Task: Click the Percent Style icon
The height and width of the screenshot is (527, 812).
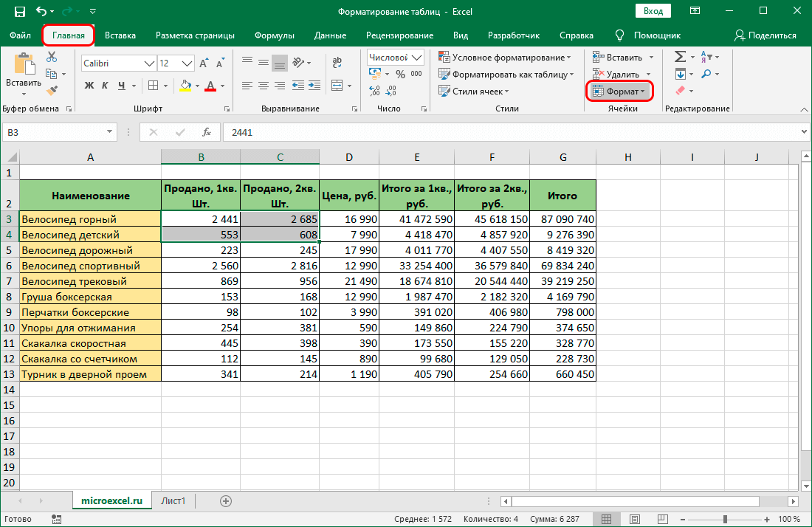Action: click(x=399, y=74)
